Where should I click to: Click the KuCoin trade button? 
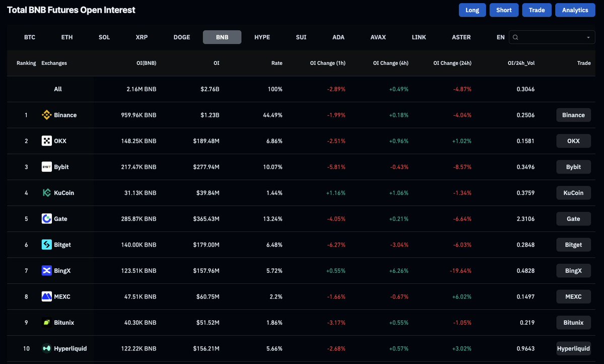point(574,193)
